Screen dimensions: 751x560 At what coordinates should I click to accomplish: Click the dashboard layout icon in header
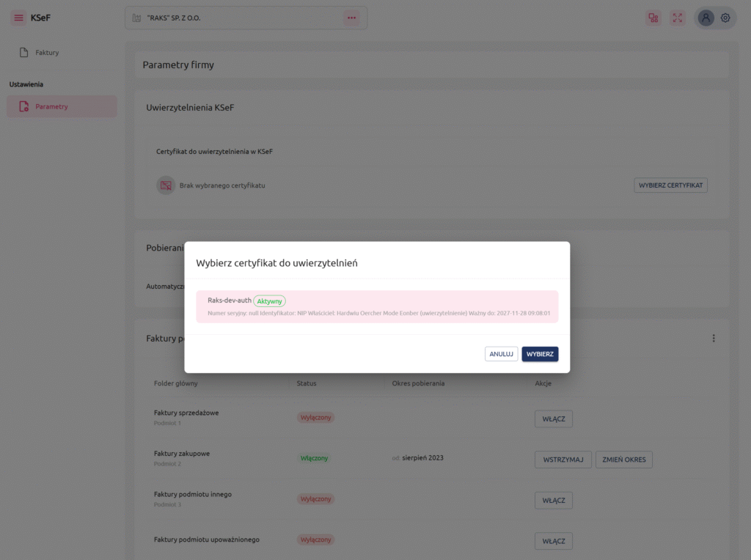coord(653,18)
